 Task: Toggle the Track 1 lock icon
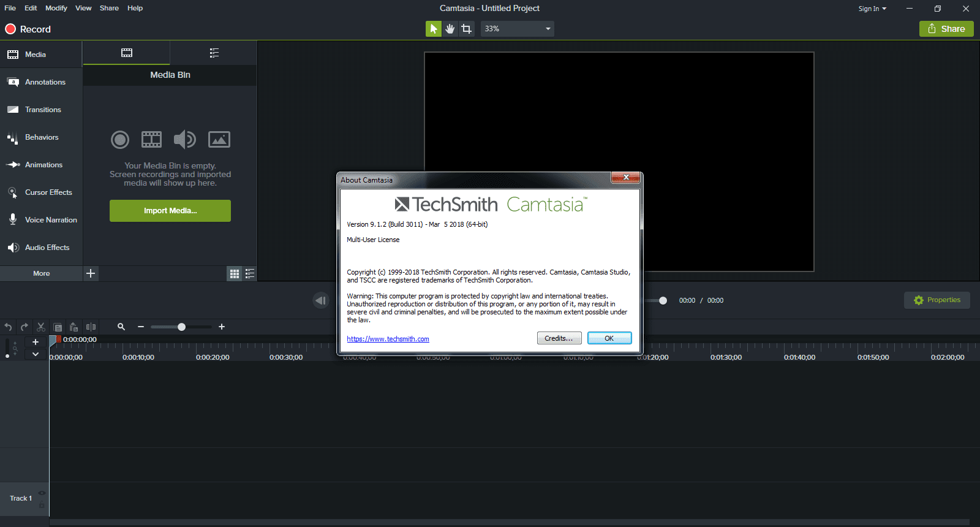[x=42, y=505]
